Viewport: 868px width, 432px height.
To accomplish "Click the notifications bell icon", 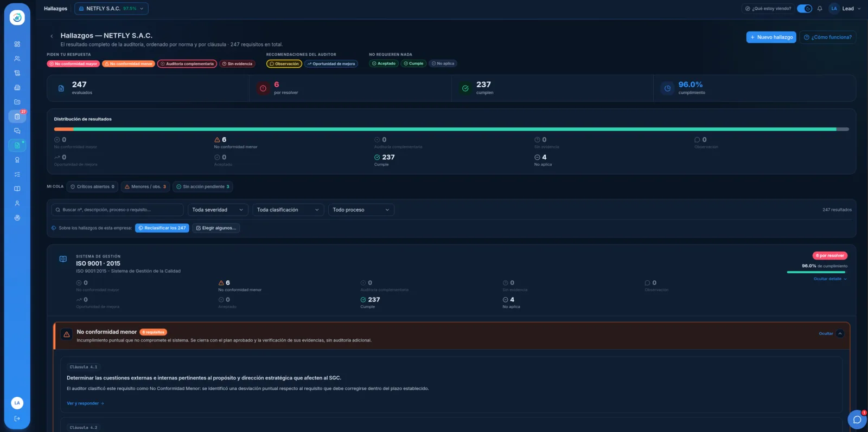I will click(x=820, y=9).
